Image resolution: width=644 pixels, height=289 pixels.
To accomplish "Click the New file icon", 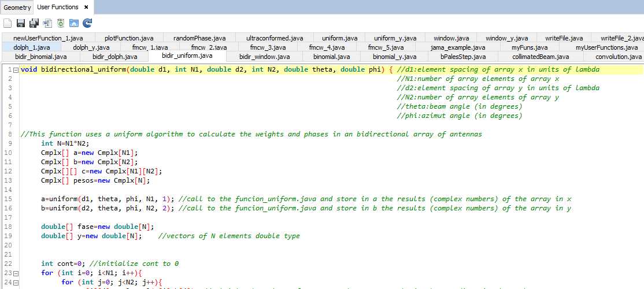I will point(8,23).
